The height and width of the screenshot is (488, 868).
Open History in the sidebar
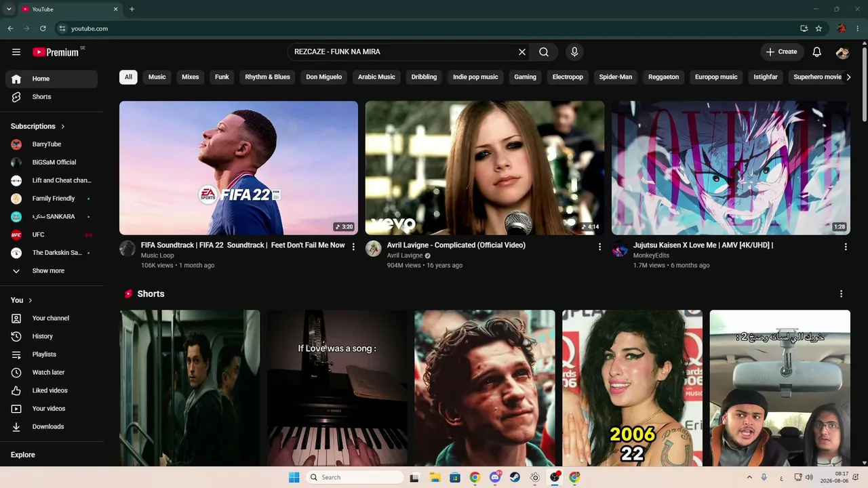52,336
